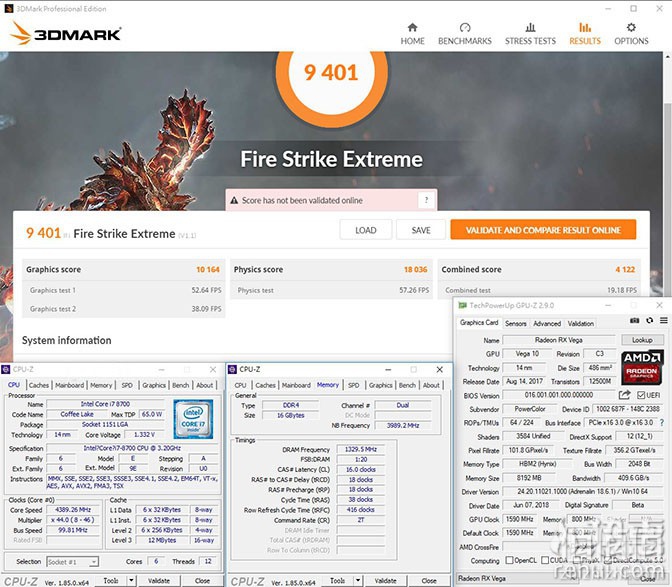Click the Combined score 4 122 value
The width and height of the screenshot is (672, 587).
point(625,270)
